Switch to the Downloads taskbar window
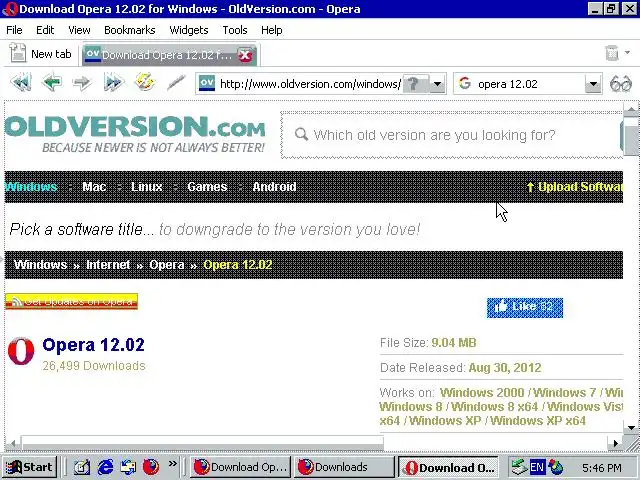This screenshot has height=480, width=640. [344, 467]
